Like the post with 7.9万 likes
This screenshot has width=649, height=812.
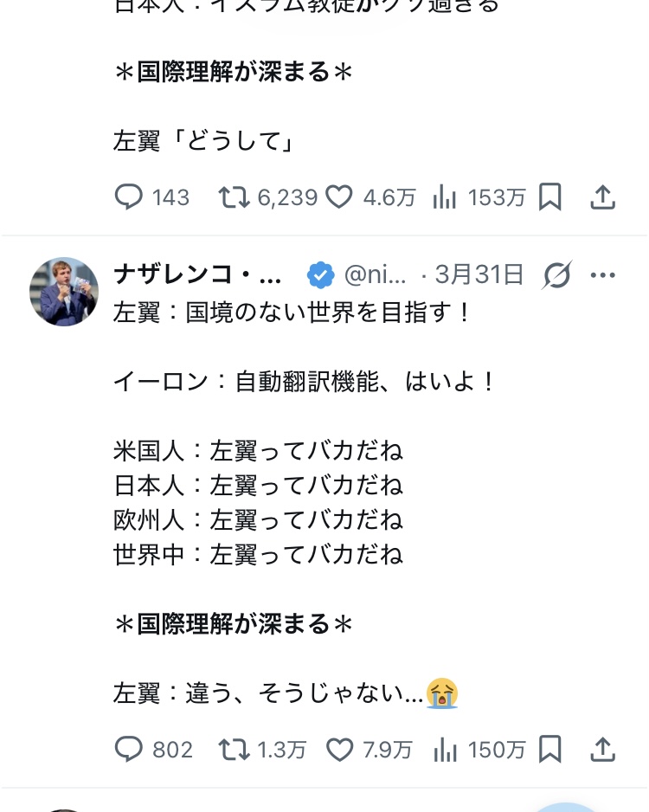[x=339, y=749]
